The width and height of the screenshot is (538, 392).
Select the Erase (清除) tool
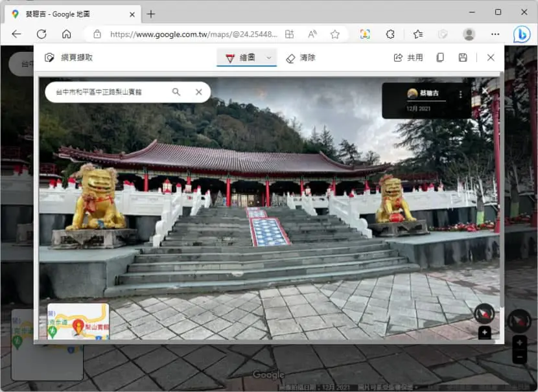tap(301, 58)
